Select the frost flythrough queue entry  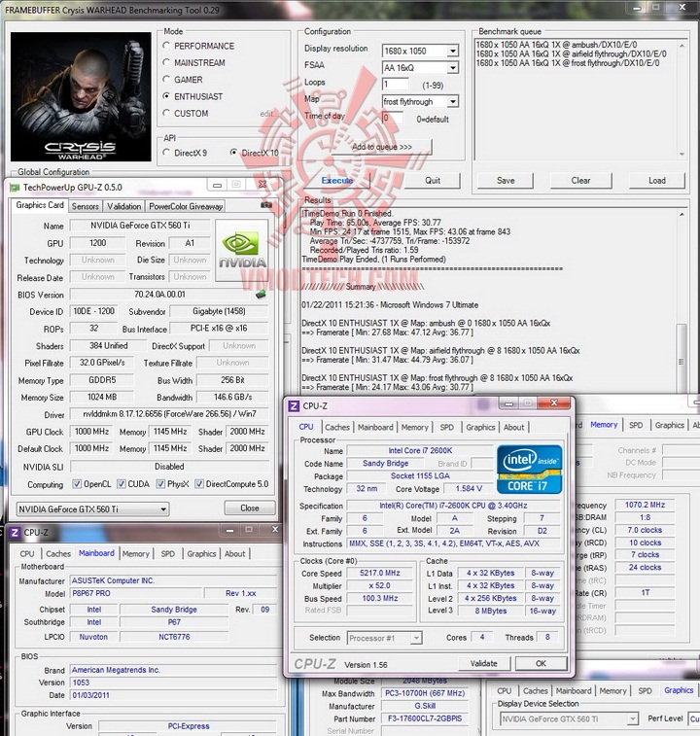point(568,63)
